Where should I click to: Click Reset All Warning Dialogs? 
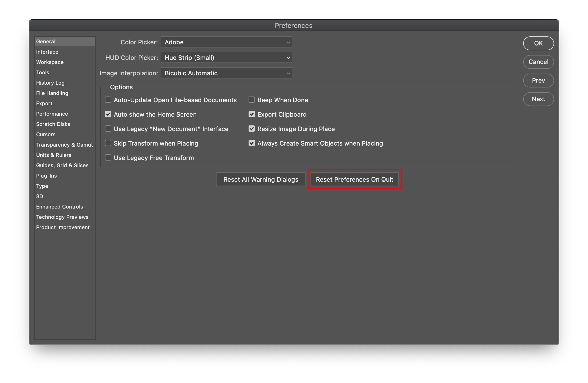260,179
